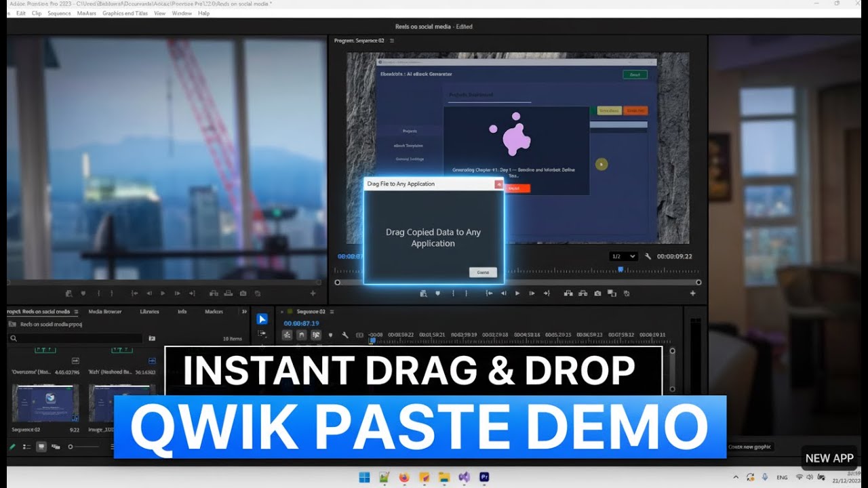Image resolution: width=868 pixels, height=488 pixels.
Task: Play the Program monitor sequence
Action: pyautogui.click(x=517, y=293)
